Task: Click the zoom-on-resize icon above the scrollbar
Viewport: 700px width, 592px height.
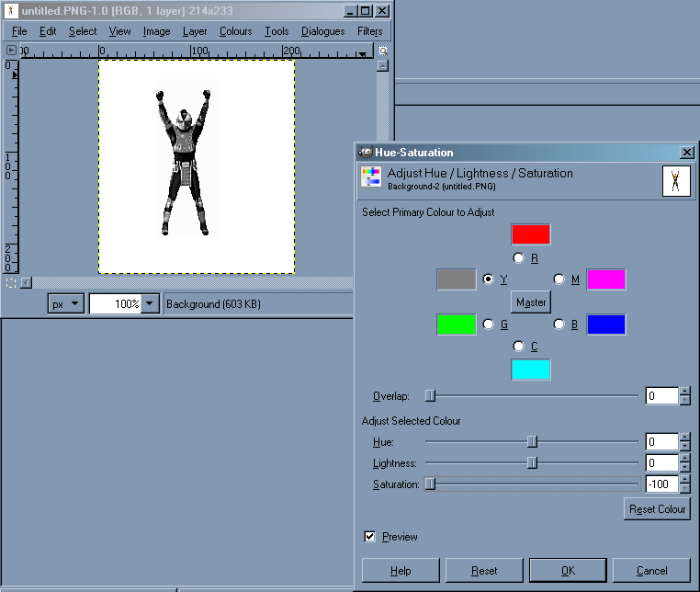Action: [x=383, y=51]
